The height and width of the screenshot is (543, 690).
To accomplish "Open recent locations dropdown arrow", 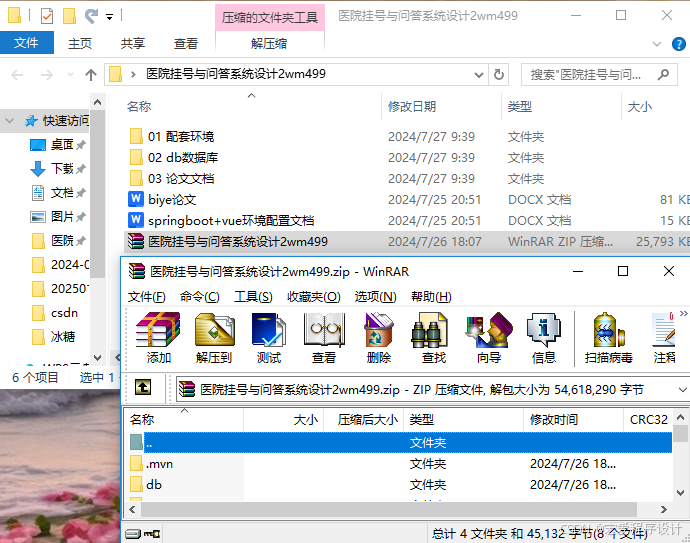I will [x=70, y=75].
